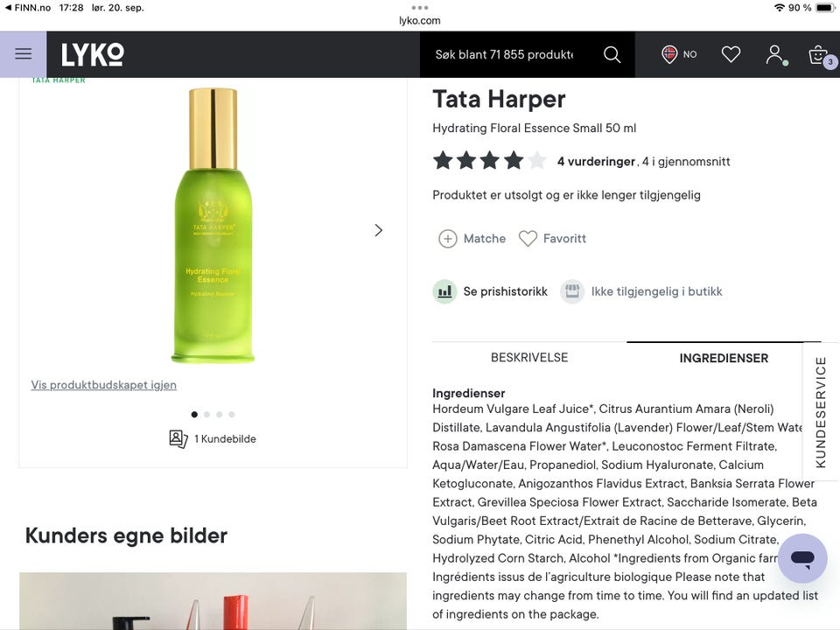Open Se prishistorikk
Image resolution: width=840 pixels, height=630 pixels.
point(505,291)
